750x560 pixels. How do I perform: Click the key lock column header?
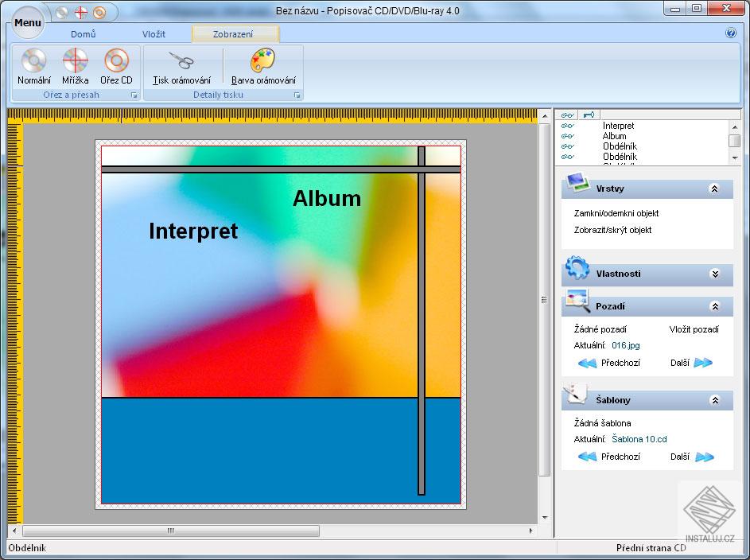click(x=589, y=115)
